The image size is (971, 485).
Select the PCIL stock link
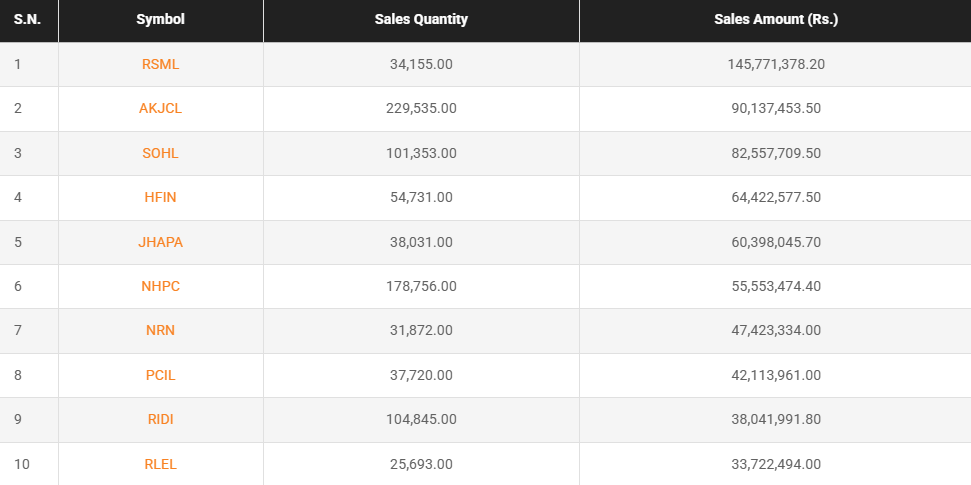tap(160, 375)
